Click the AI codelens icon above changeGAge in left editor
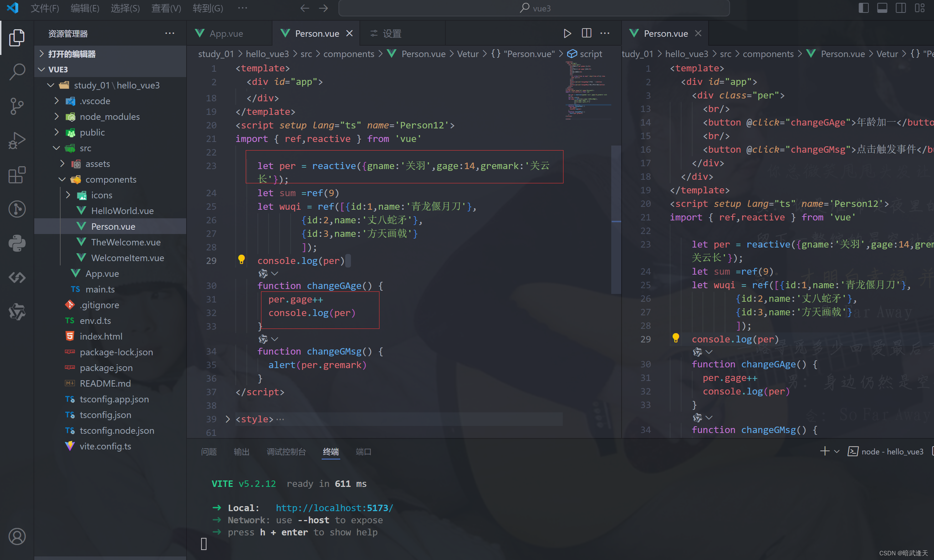This screenshot has width=934, height=560. coord(263,273)
